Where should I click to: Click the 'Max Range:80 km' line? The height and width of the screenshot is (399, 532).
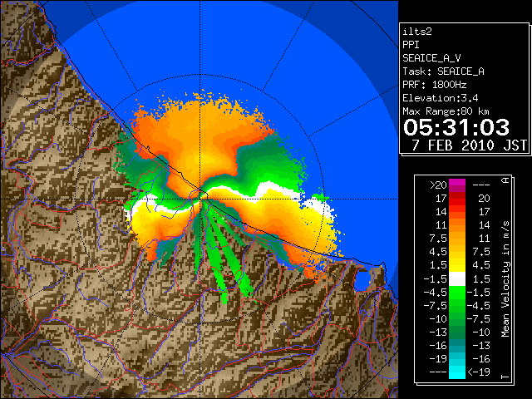[446, 111]
